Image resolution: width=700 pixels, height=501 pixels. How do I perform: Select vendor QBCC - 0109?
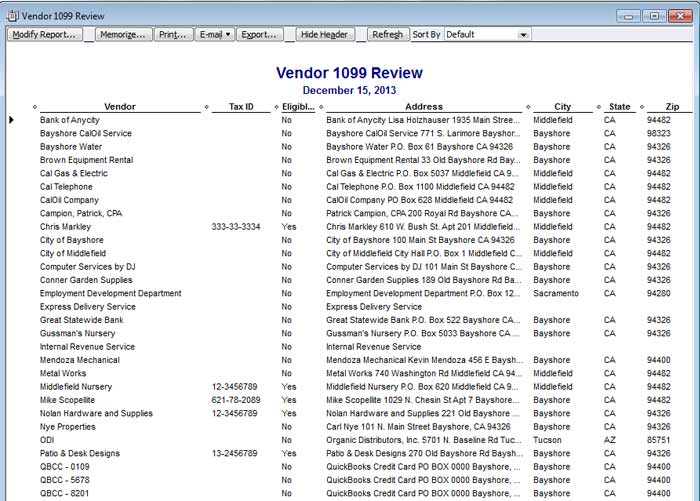point(65,467)
